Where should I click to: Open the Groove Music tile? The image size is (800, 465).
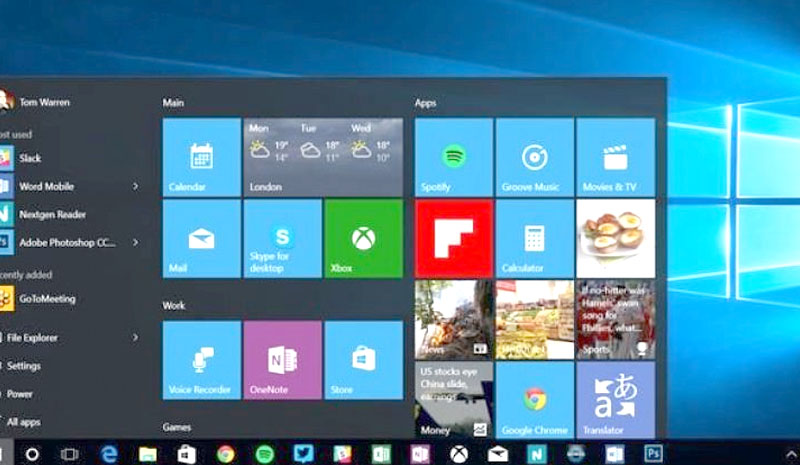(x=535, y=157)
